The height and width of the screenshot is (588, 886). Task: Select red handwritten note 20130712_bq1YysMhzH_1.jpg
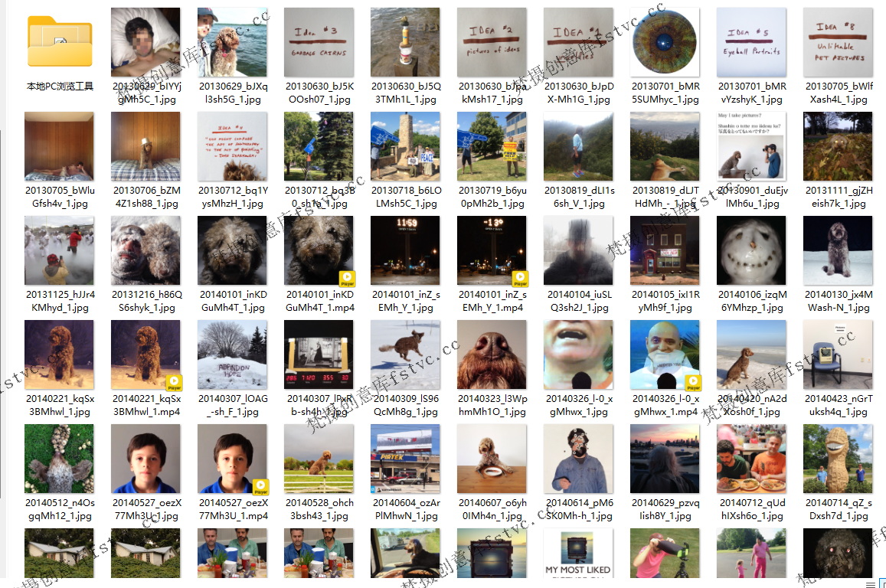tap(232, 145)
